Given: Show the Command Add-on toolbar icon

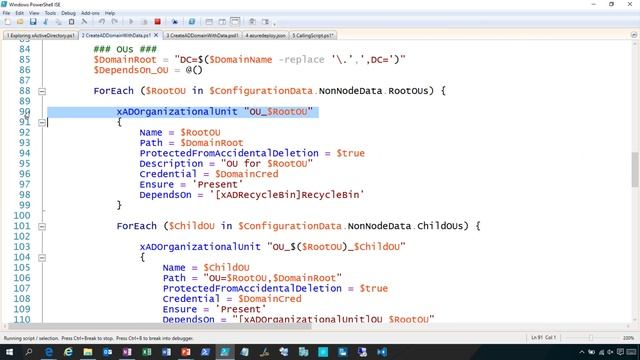Looking at the screenshot, I should 265,22.
